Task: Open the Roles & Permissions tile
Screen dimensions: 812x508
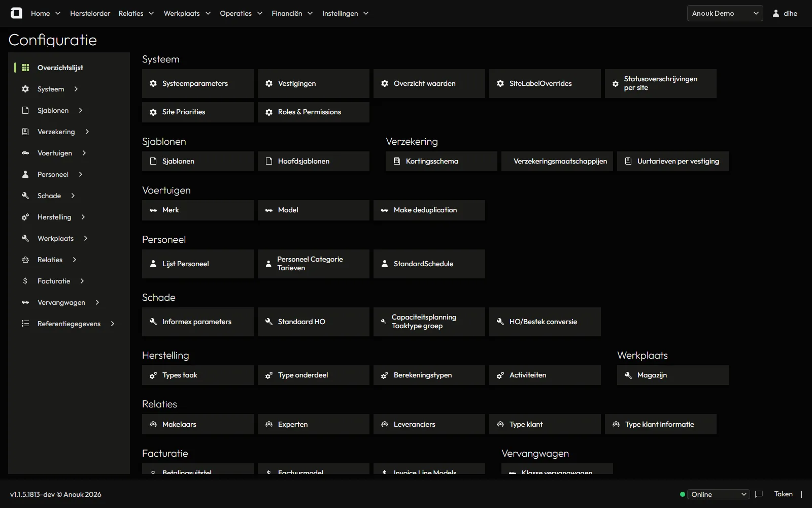Action: (314, 112)
